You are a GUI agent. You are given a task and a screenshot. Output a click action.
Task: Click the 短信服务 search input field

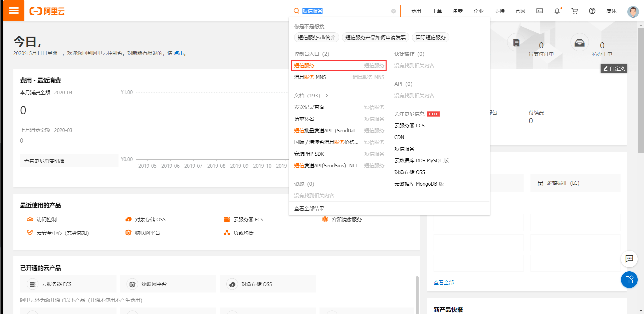tap(345, 11)
